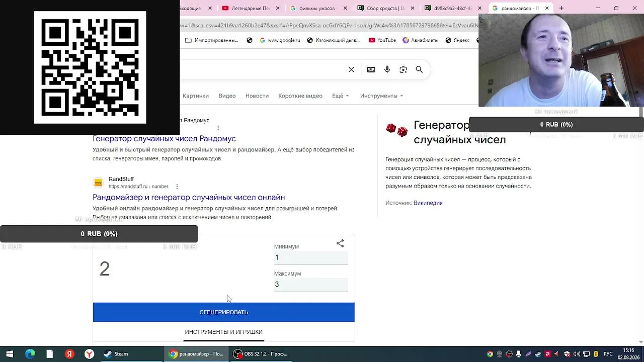Click the browser address bar URL
This screenshot has width=644, height=362.
(329, 25)
